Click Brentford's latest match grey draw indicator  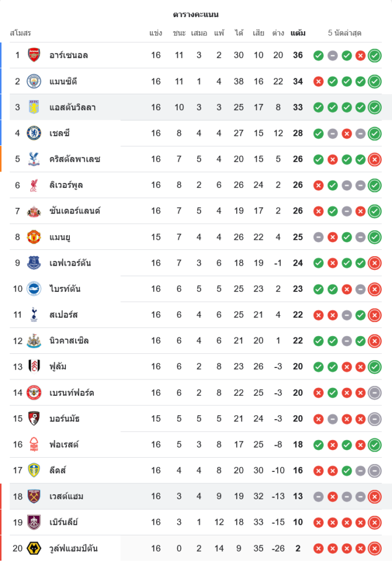374,393
